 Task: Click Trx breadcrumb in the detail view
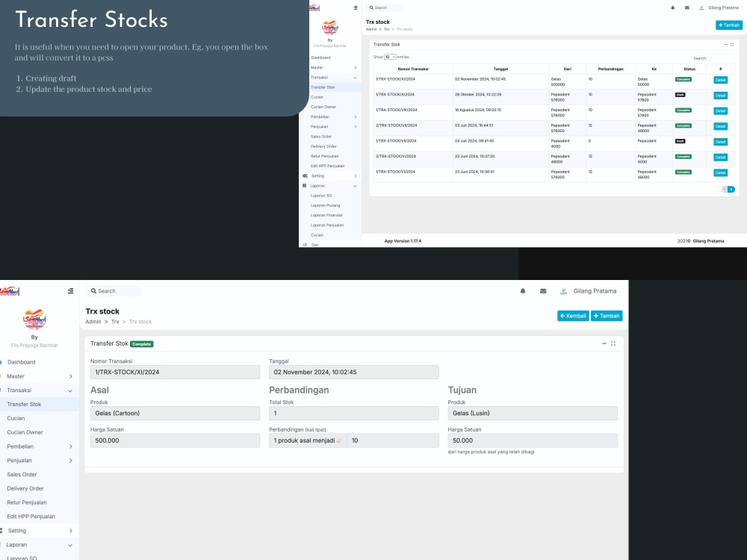(x=115, y=322)
